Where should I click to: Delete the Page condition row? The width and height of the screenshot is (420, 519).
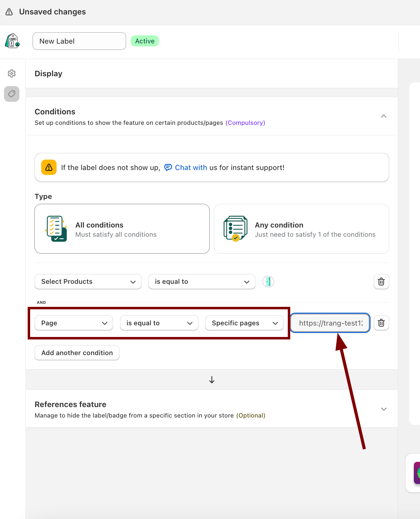click(x=381, y=323)
